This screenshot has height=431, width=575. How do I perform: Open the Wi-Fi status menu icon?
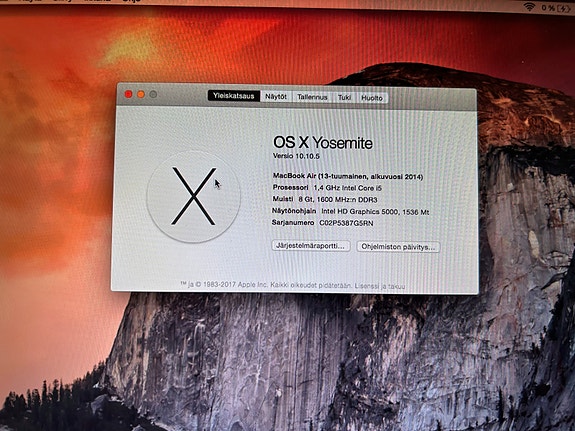pyautogui.click(x=529, y=6)
